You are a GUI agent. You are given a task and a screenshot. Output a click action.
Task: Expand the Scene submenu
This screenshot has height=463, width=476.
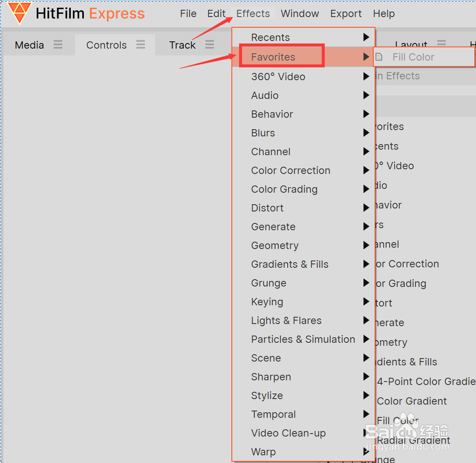303,358
